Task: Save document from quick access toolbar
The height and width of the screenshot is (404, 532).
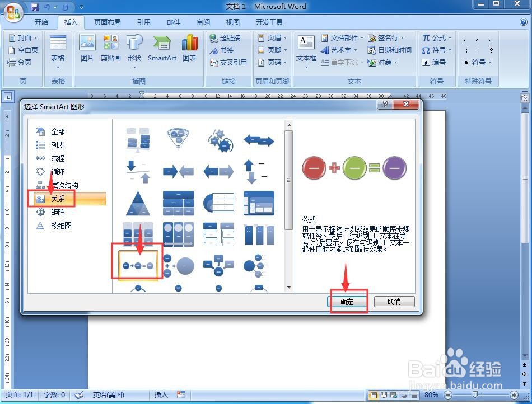Action: [x=35, y=7]
